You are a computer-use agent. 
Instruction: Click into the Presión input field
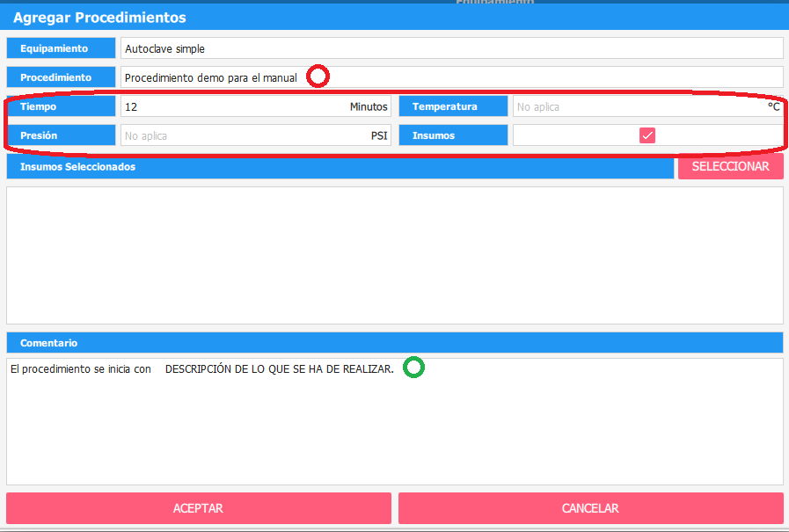tap(242, 135)
